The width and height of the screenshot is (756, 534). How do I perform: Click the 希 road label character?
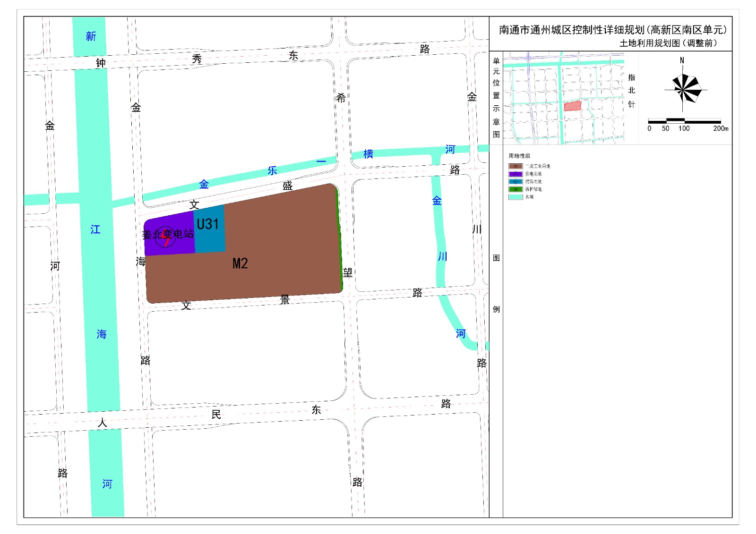(341, 98)
